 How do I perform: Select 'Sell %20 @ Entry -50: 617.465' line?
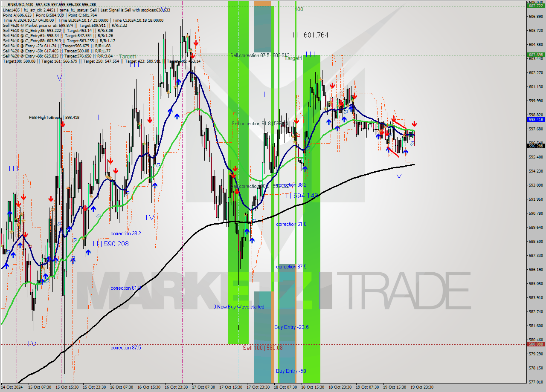coord(57,51)
